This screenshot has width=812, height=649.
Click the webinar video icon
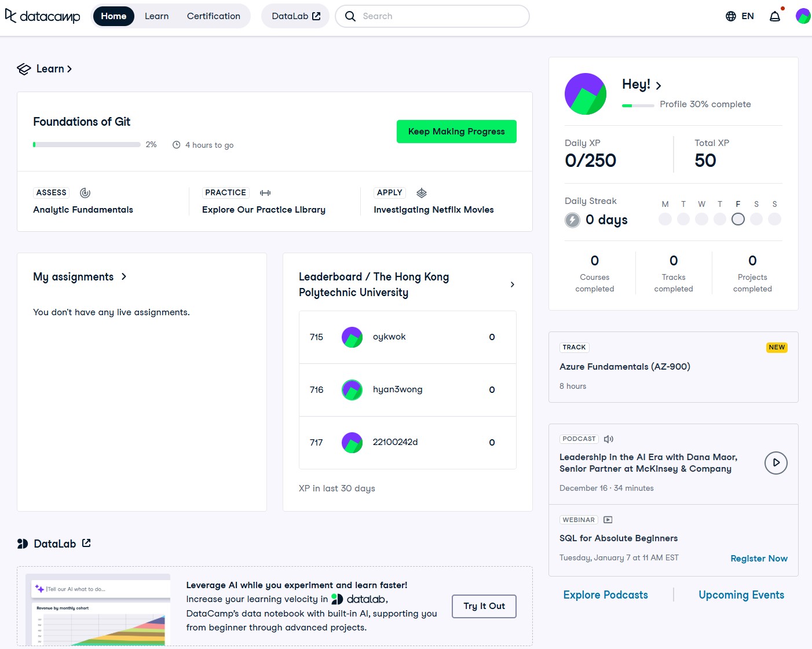(x=608, y=520)
